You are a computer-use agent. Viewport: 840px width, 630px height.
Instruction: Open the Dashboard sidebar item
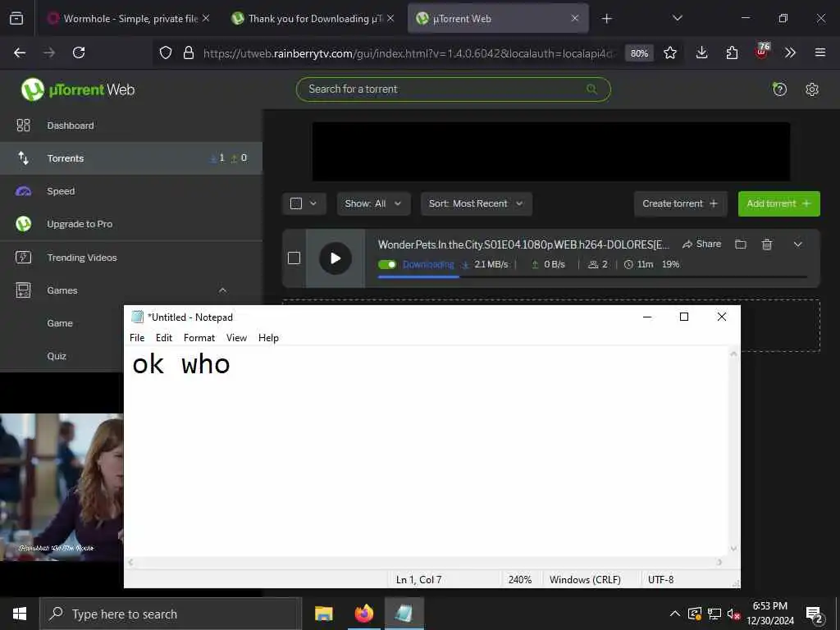point(131,126)
